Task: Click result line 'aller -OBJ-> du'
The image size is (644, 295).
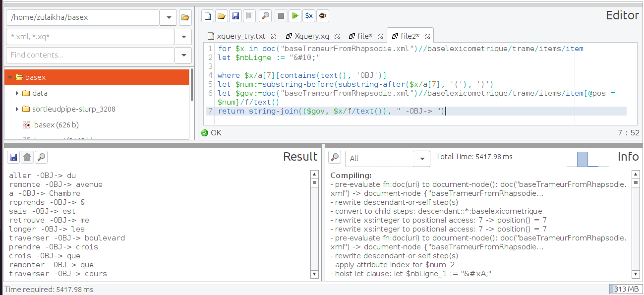Action: 43,176
